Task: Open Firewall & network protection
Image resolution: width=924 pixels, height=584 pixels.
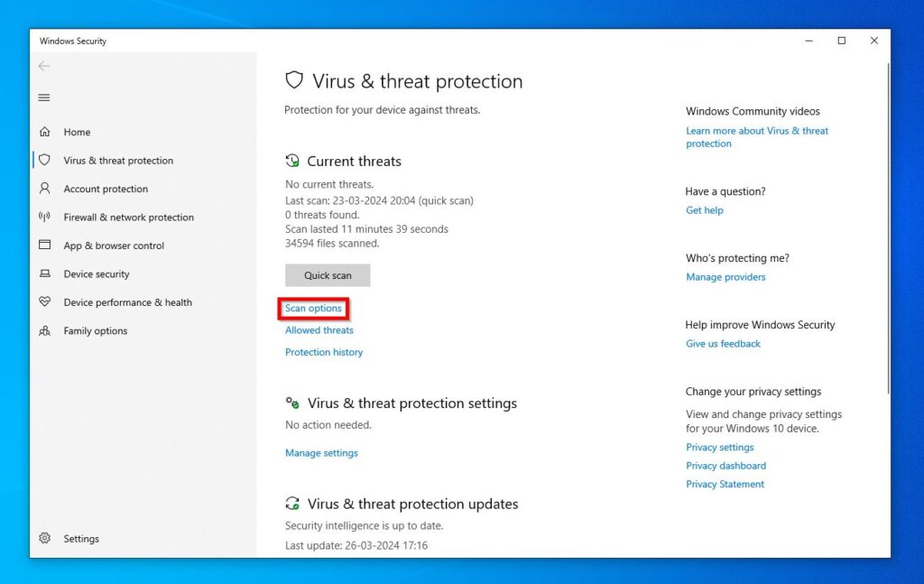Action: point(128,217)
